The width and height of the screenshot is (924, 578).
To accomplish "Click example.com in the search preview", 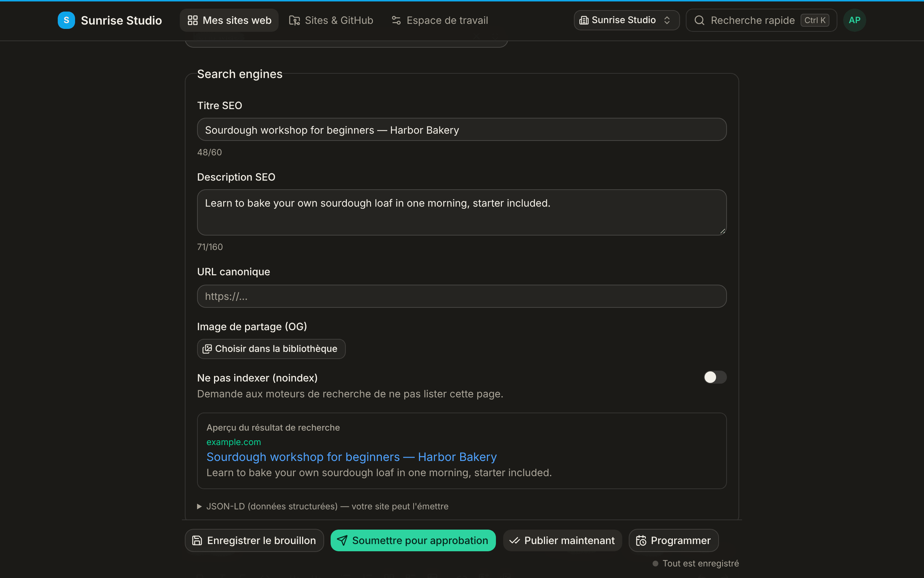I will [234, 442].
